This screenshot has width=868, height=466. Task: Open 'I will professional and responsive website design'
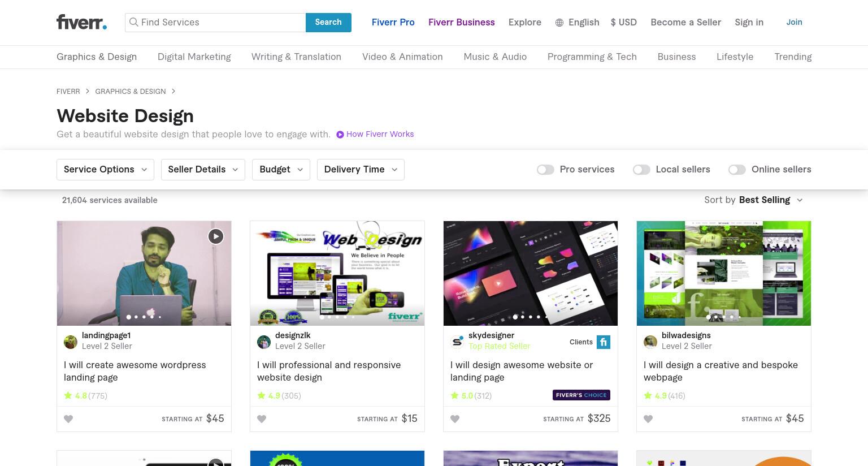coord(329,371)
